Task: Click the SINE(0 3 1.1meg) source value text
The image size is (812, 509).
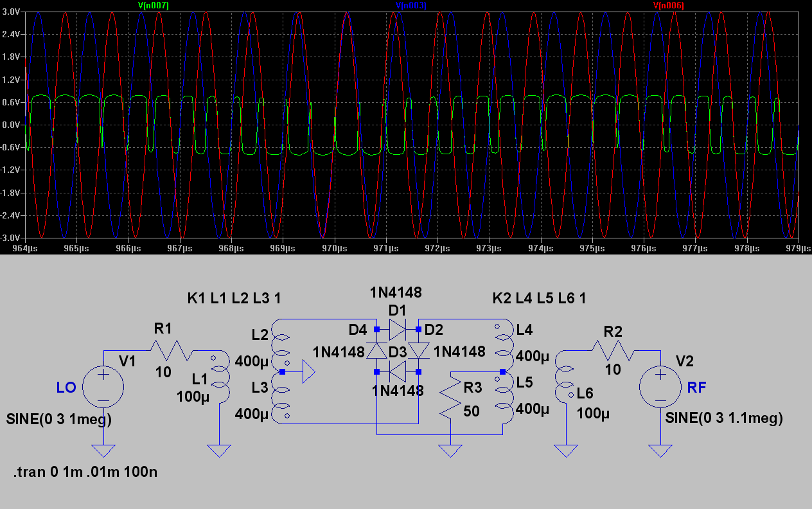Action: click(x=724, y=419)
